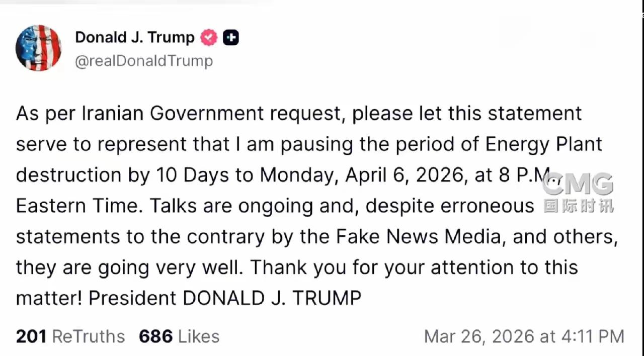View the 201 ReTruths count
644x356 pixels.
click(31, 336)
